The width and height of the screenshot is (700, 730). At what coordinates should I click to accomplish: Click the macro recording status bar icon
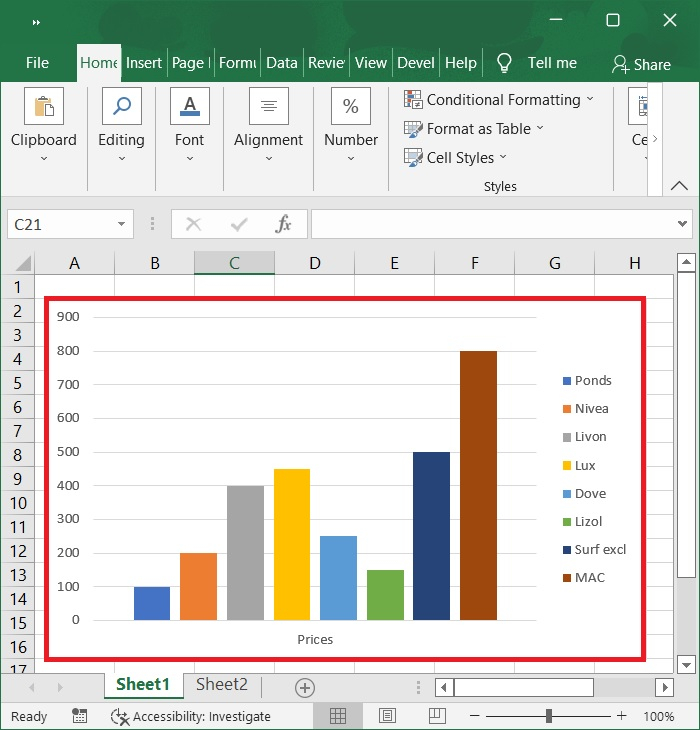pyautogui.click(x=79, y=716)
